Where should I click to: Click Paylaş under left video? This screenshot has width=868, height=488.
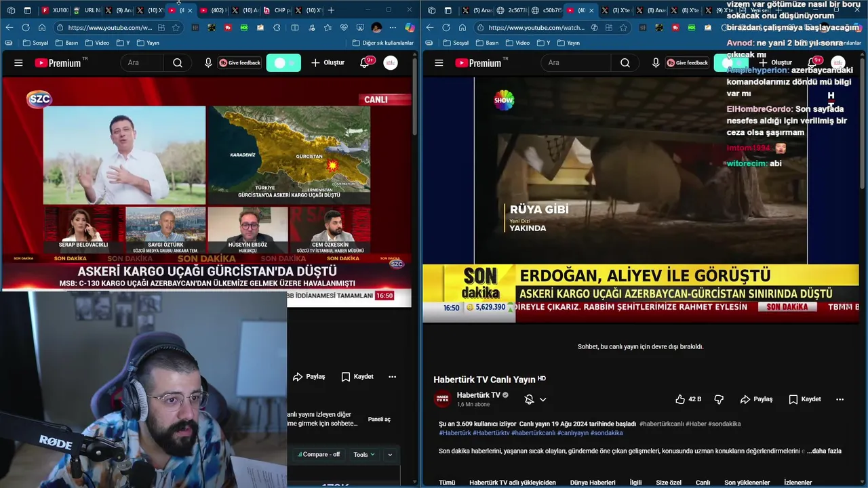coord(309,377)
